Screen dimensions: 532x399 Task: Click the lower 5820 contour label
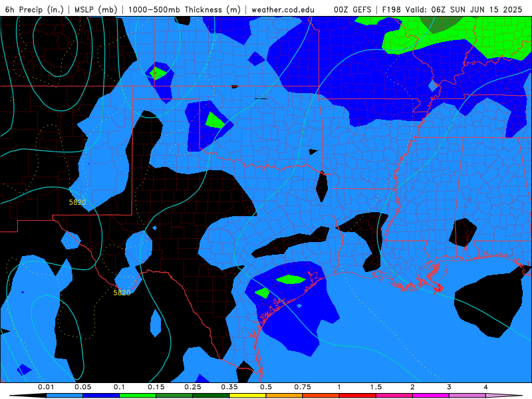click(122, 293)
